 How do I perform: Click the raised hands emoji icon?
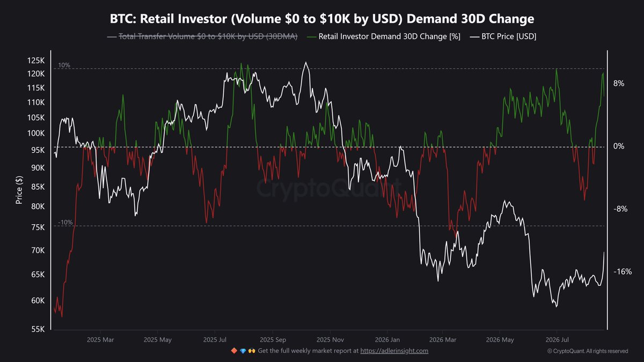pos(251,351)
